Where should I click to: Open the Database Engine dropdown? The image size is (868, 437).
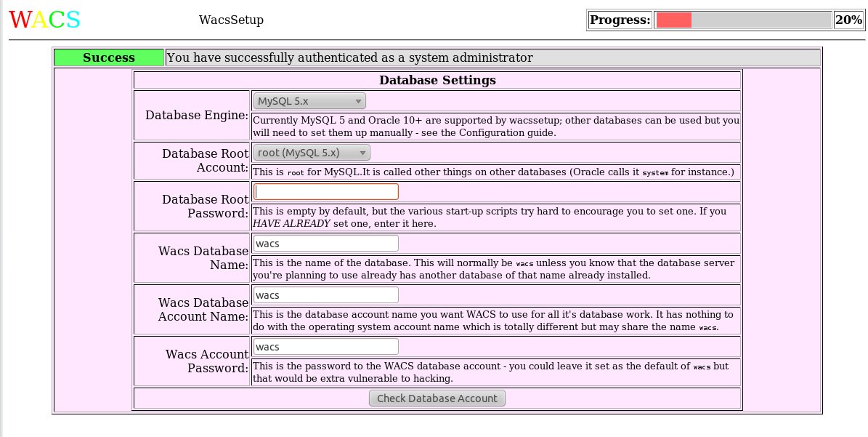coord(309,101)
